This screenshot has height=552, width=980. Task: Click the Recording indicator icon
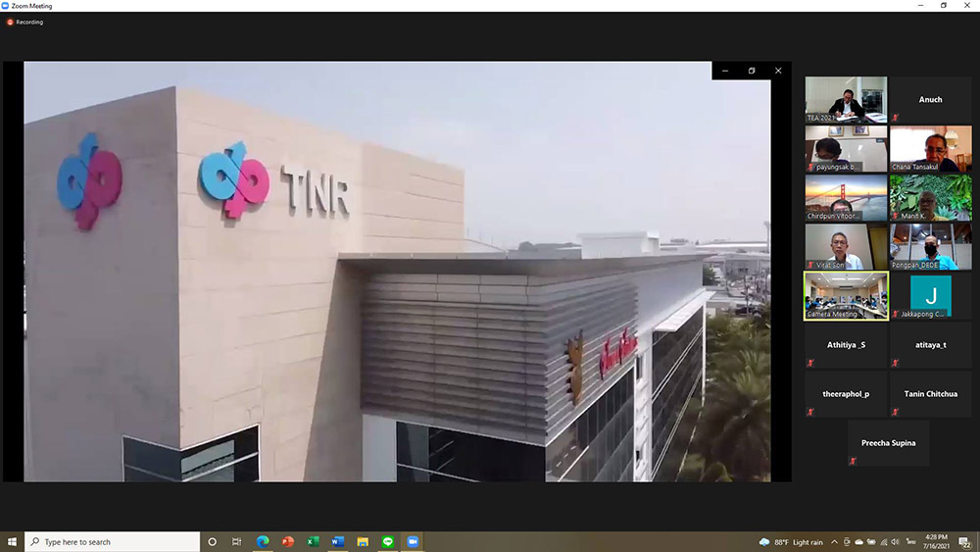11,22
